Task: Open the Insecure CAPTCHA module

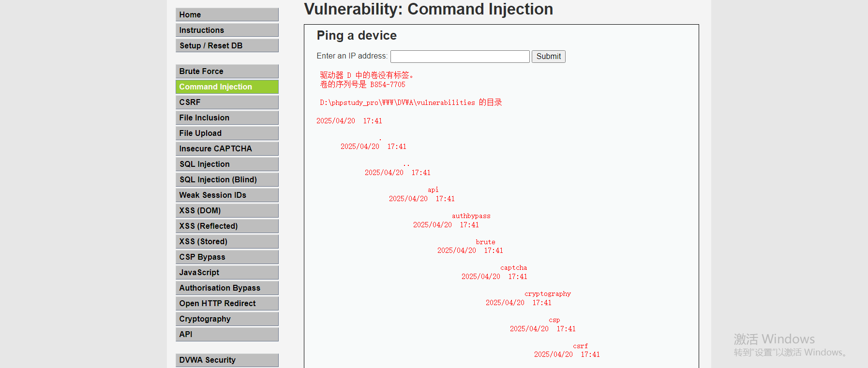Action: click(227, 148)
